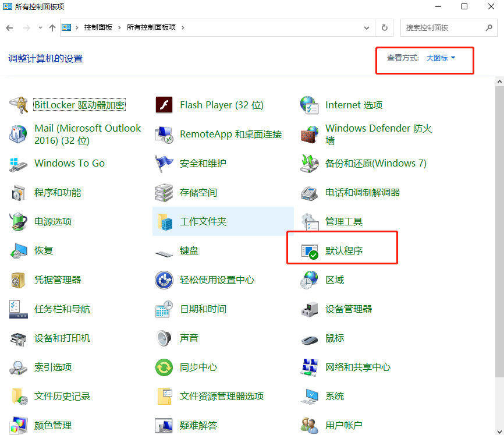Refresh the control panel view
504x435 pixels.
pyautogui.click(x=385, y=27)
